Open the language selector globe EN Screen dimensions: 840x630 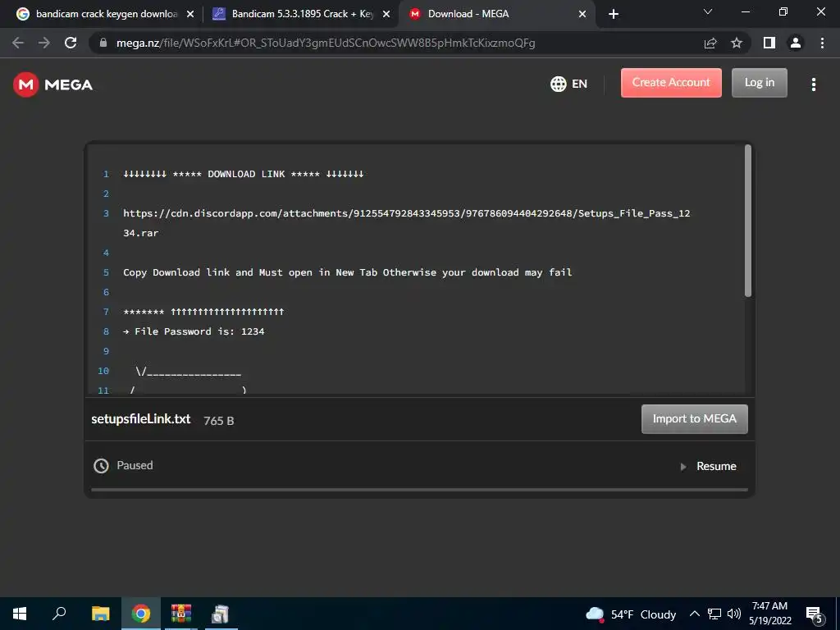tap(568, 84)
